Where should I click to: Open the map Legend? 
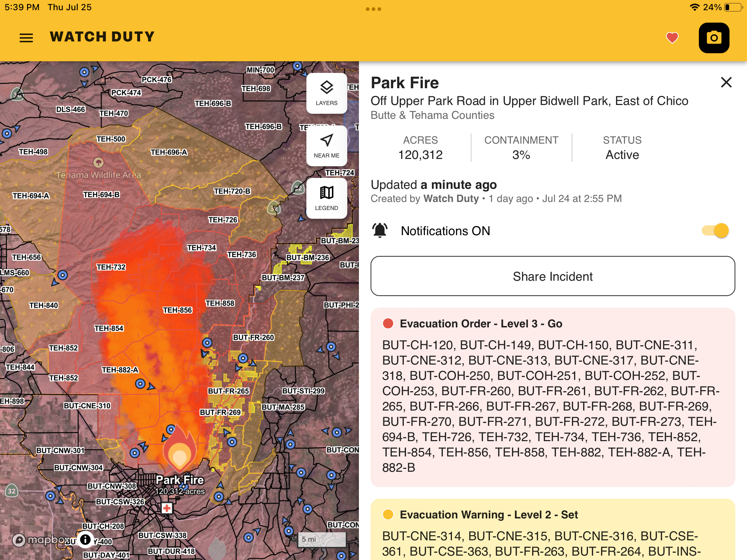pos(326,198)
